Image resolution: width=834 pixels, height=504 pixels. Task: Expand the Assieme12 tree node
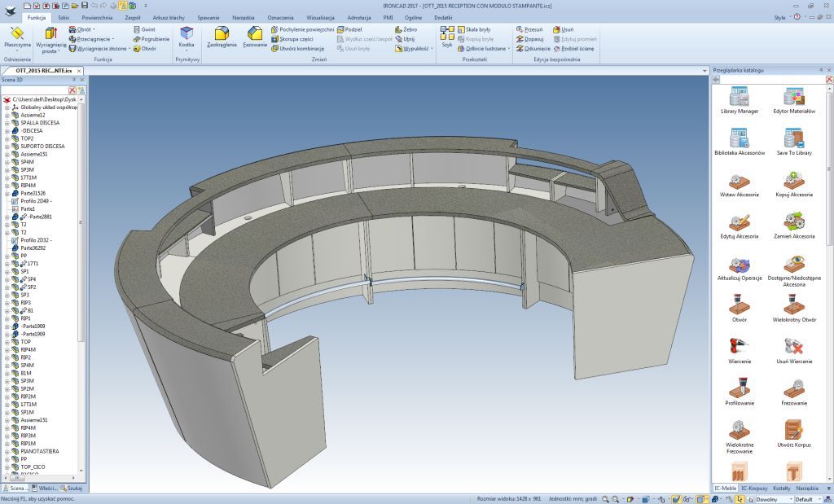(7, 115)
